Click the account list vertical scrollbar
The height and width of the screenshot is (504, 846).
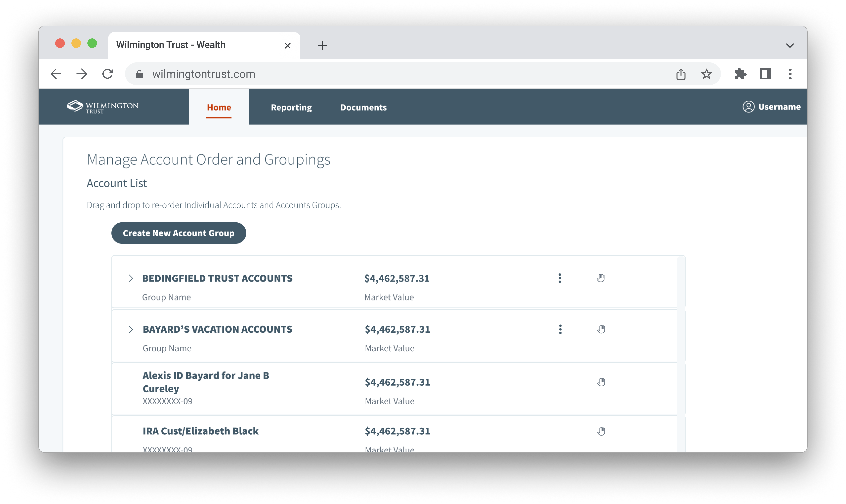681,354
